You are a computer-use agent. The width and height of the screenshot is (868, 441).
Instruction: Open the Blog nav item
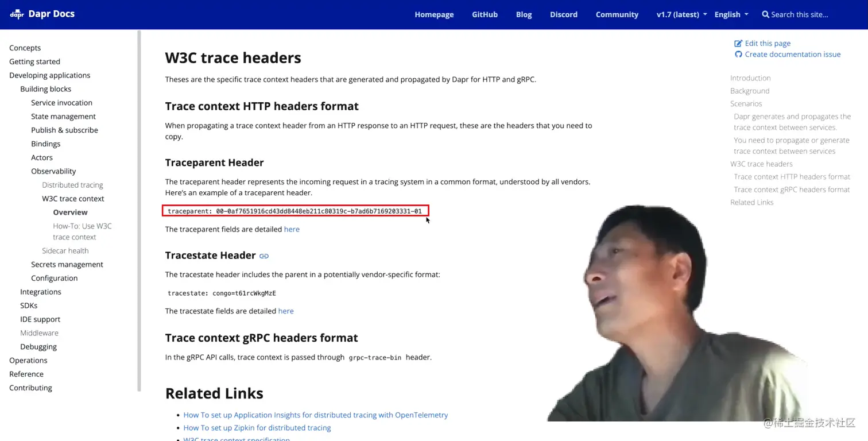click(x=524, y=14)
